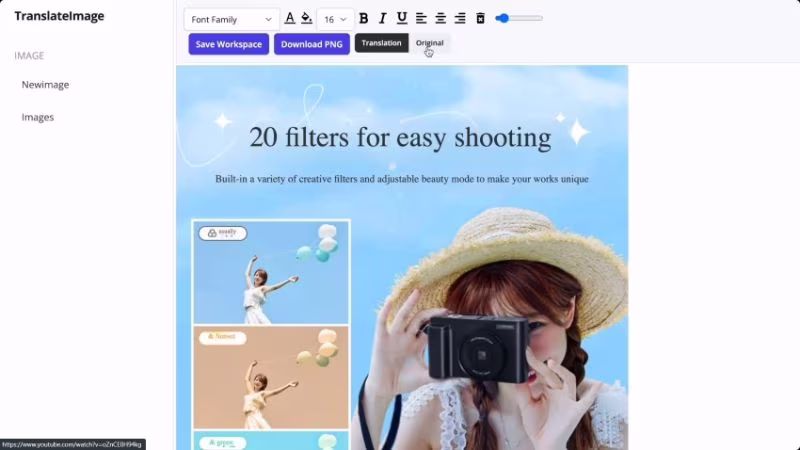Screen dimensions: 800x450
Task: Toggle bold formatting
Action: 364,19
